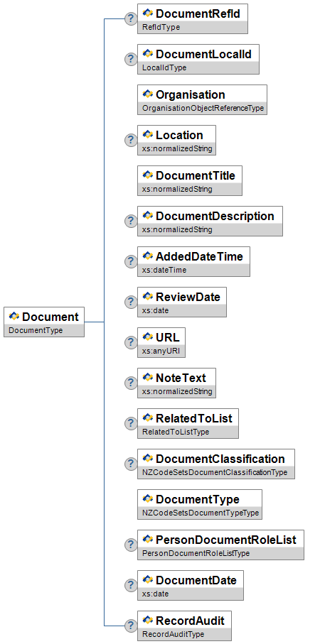
Task: Select the Document root element node
Action: tap(44, 322)
